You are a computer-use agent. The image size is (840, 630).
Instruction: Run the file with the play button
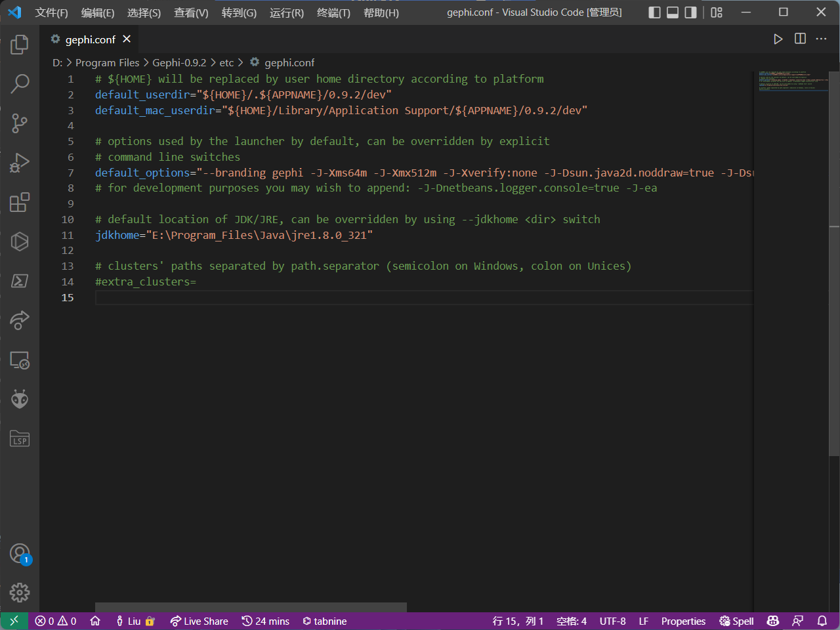[778, 39]
